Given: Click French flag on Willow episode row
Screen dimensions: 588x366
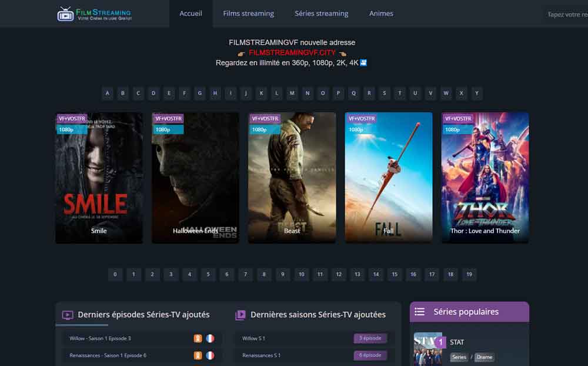Looking at the screenshot, I should click(x=210, y=338).
